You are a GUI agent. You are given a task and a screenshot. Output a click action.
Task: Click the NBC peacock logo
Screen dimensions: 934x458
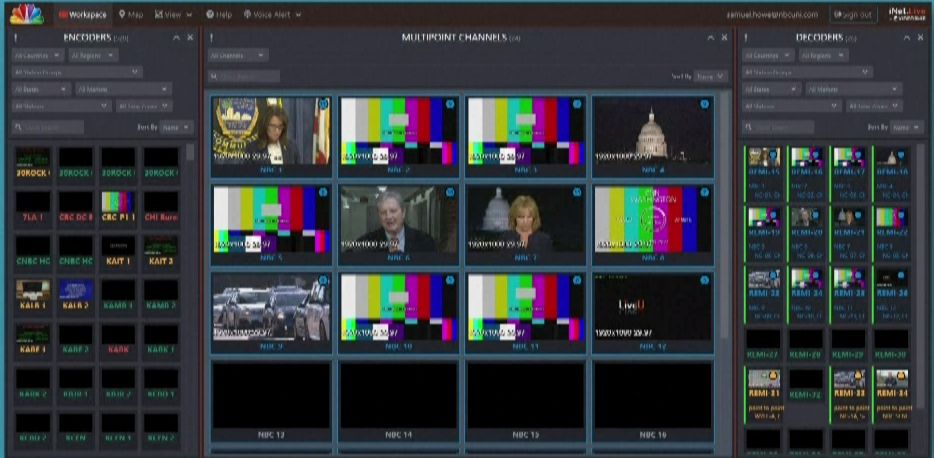26,14
